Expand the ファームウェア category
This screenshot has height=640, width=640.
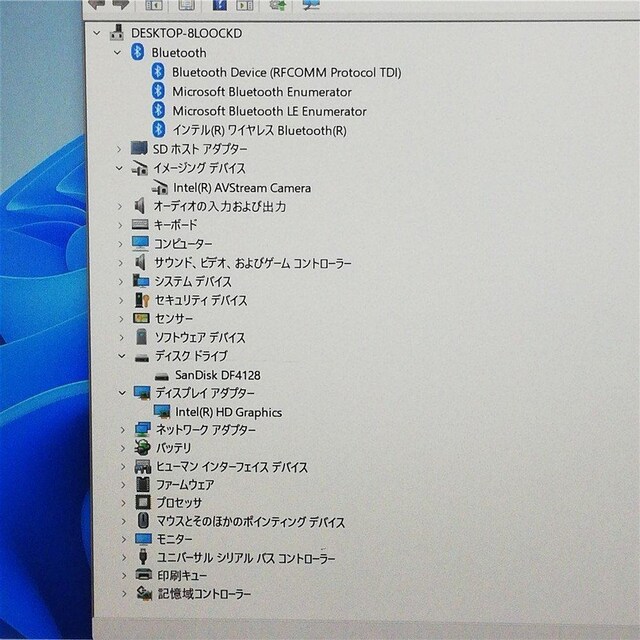point(123,485)
